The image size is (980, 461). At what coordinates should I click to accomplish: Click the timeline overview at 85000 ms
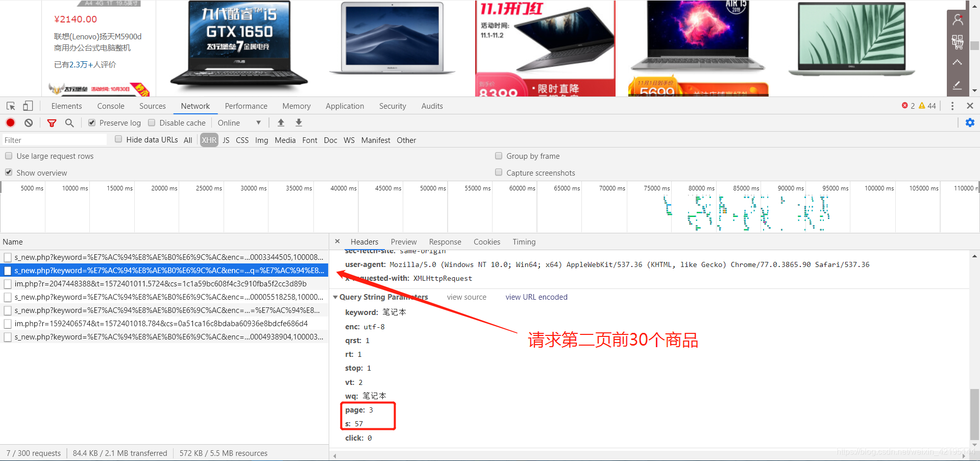746,188
